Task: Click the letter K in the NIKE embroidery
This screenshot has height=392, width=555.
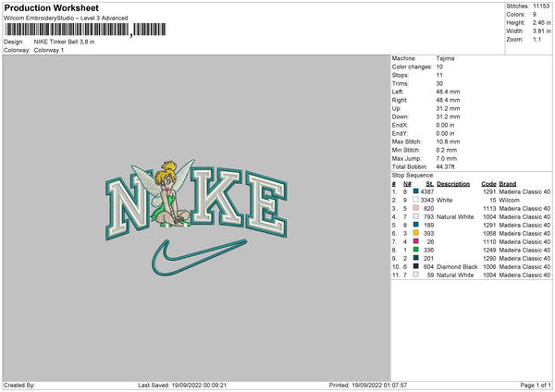Action: [x=217, y=196]
